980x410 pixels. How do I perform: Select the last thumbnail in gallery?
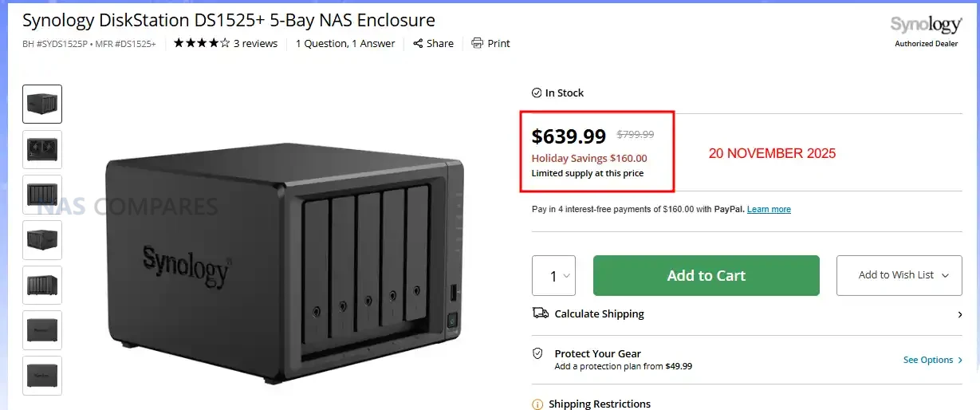42,376
